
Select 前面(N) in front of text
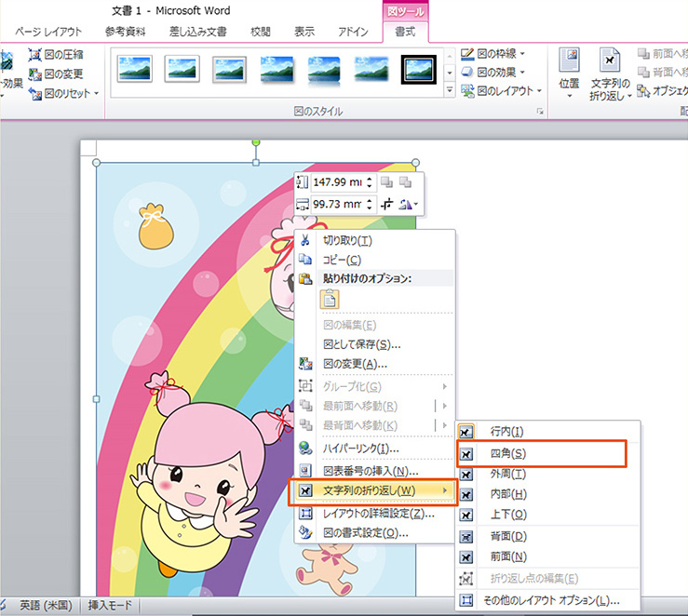tap(547, 556)
